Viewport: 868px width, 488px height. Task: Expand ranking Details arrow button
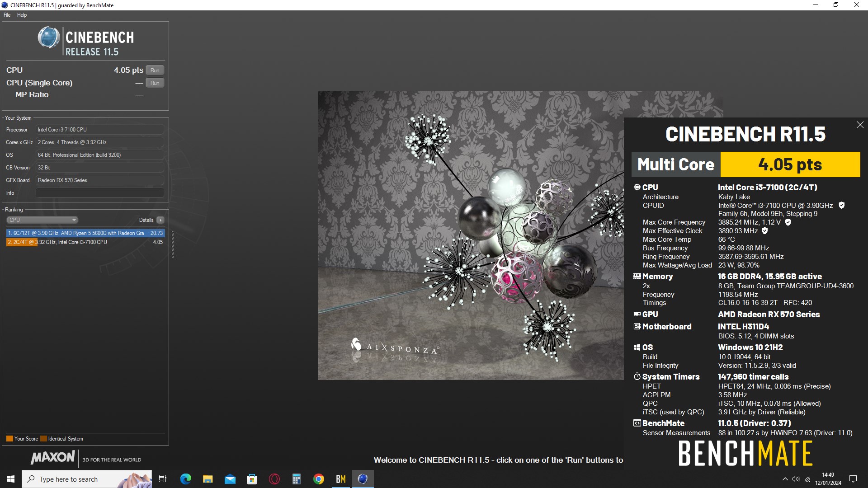(x=160, y=220)
